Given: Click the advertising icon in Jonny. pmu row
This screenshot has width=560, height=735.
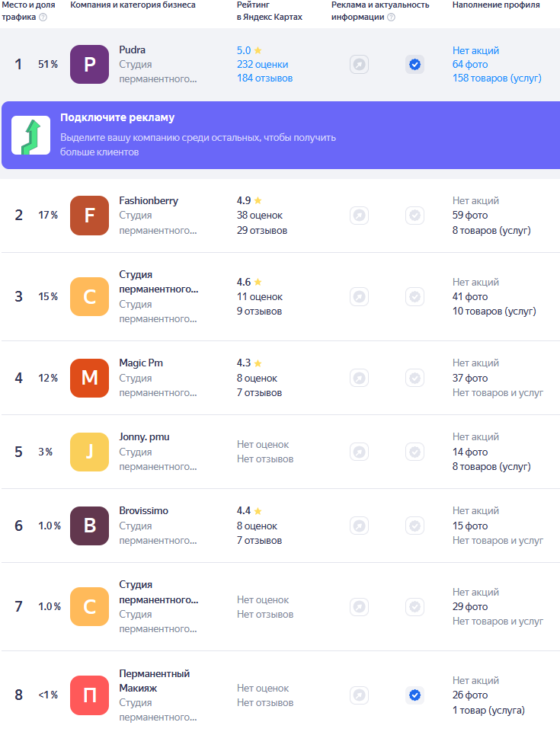Looking at the screenshot, I should [x=360, y=452].
